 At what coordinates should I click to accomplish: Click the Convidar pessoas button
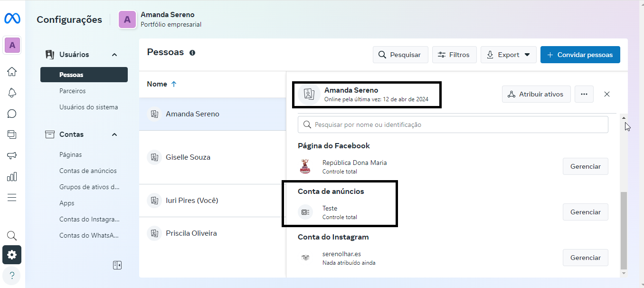point(580,55)
